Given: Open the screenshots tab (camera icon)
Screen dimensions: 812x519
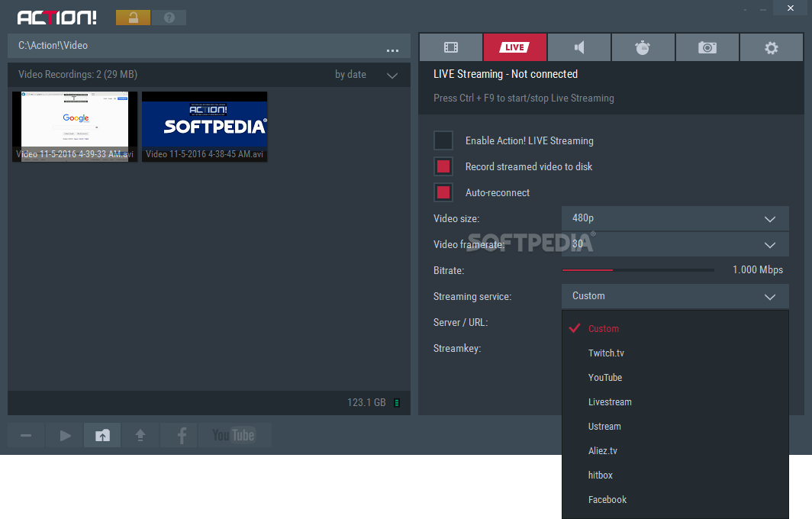Looking at the screenshot, I should tap(707, 47).
